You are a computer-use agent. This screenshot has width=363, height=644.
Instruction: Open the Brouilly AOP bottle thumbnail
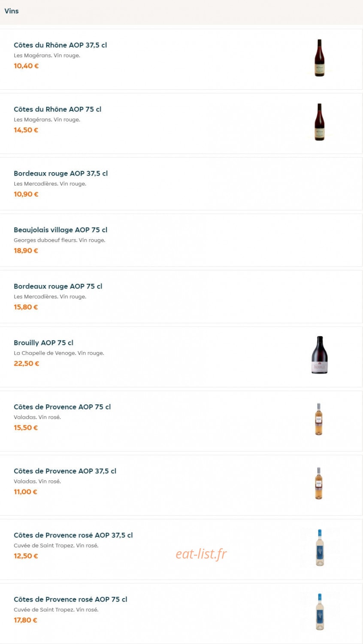(319, 355)
